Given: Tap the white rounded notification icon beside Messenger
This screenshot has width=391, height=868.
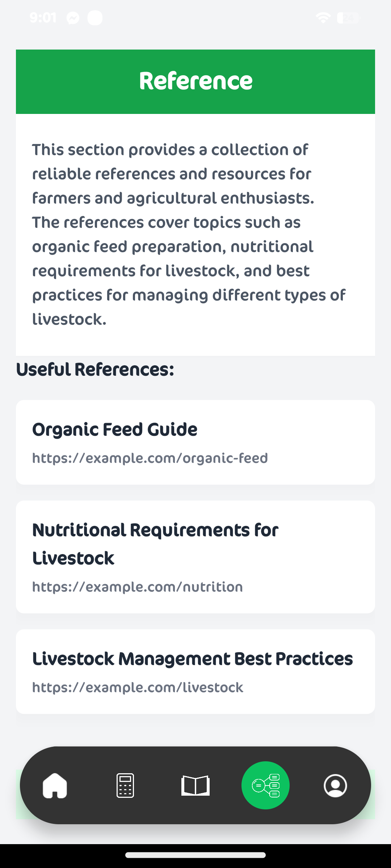Looking at the screenshot, I should (95, 18).
